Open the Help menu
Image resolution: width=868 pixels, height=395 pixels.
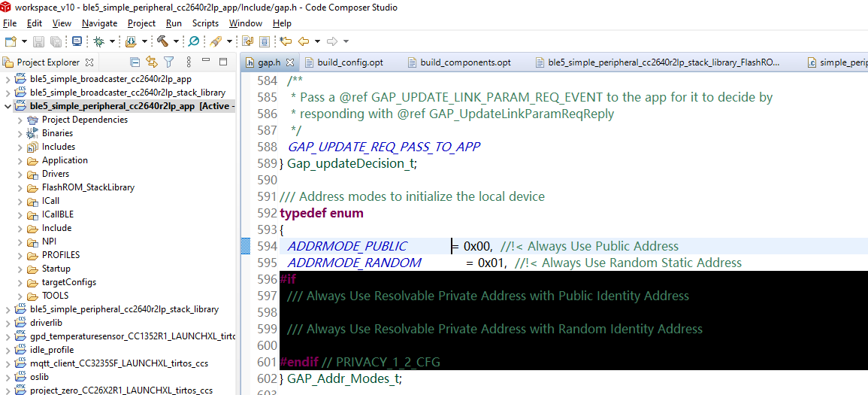coord(283,23)
